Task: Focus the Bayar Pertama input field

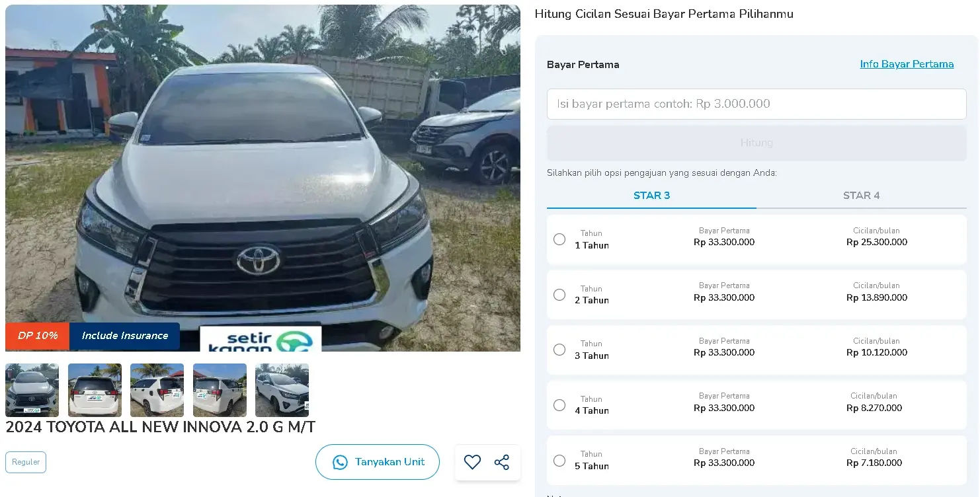Action: coord(756,104)
